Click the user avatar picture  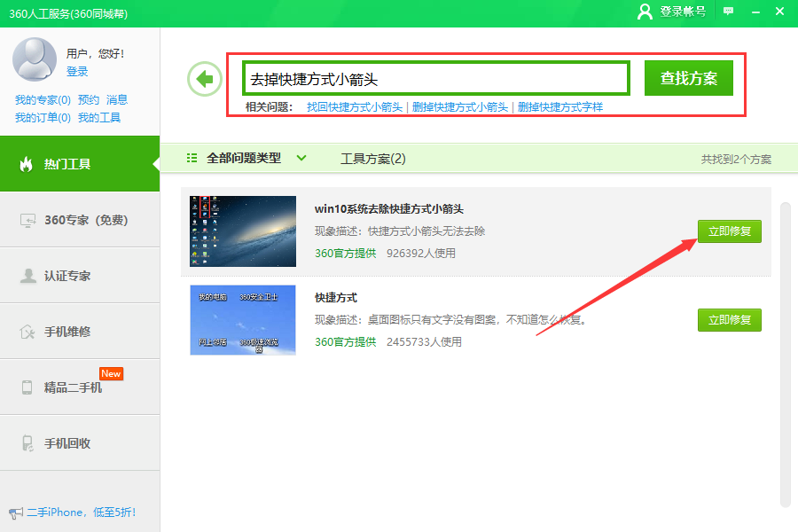point(35,59)
